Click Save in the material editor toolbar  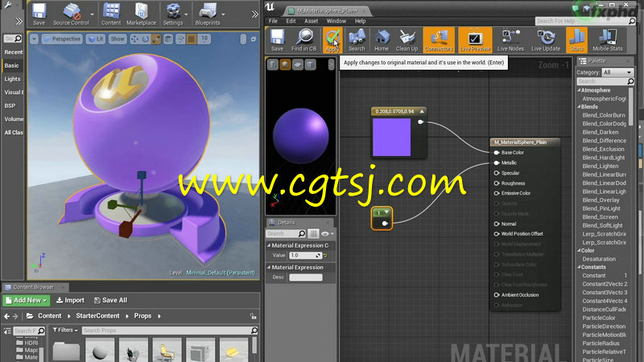pos(277,39)
